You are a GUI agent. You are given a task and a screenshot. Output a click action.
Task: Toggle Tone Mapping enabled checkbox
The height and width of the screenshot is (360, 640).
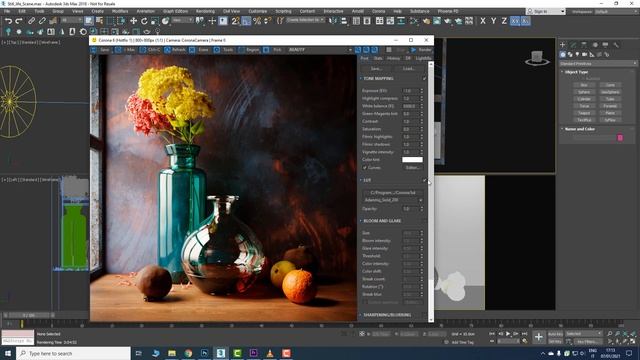(424, 78)
